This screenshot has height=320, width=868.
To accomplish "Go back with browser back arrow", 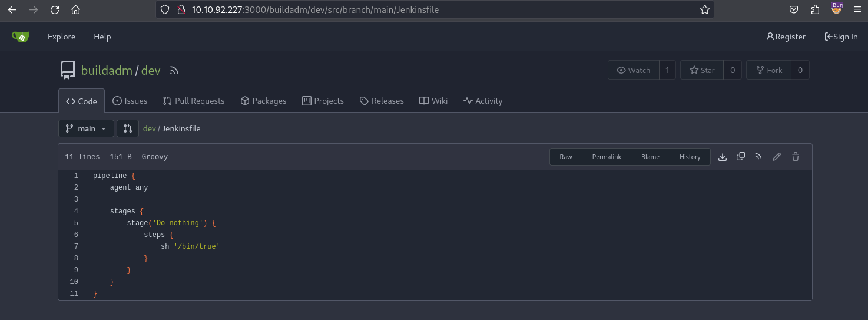I will coord(12,9).
